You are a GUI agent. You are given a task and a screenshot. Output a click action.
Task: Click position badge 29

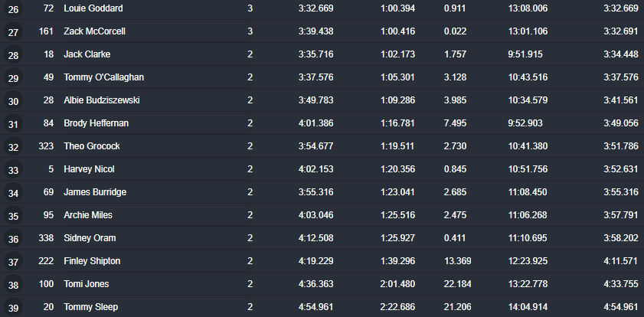[x=13, y=77]
